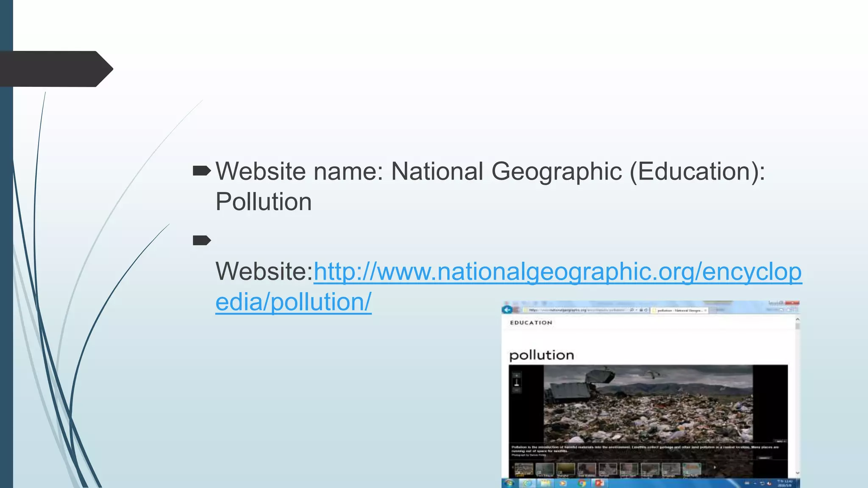Select the first landfill thumbnail in the gallery
The height and width of the screenshot is (488, 868).
point(524,469)
